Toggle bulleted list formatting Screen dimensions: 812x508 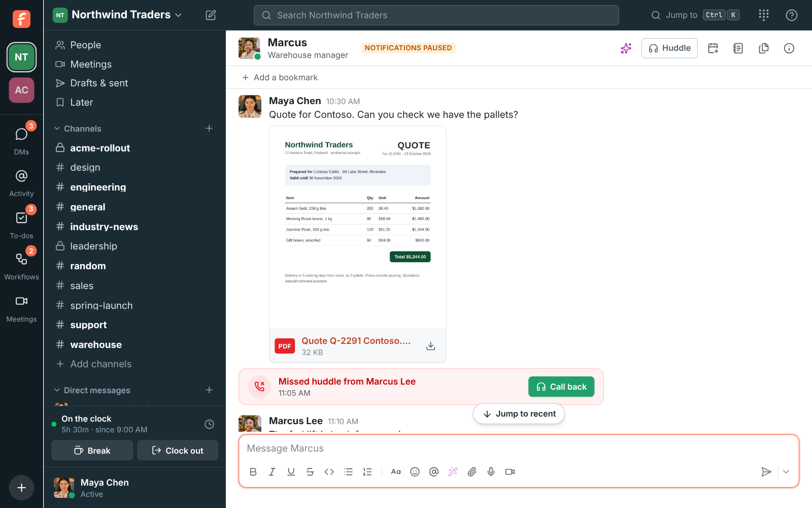[348, 472]
